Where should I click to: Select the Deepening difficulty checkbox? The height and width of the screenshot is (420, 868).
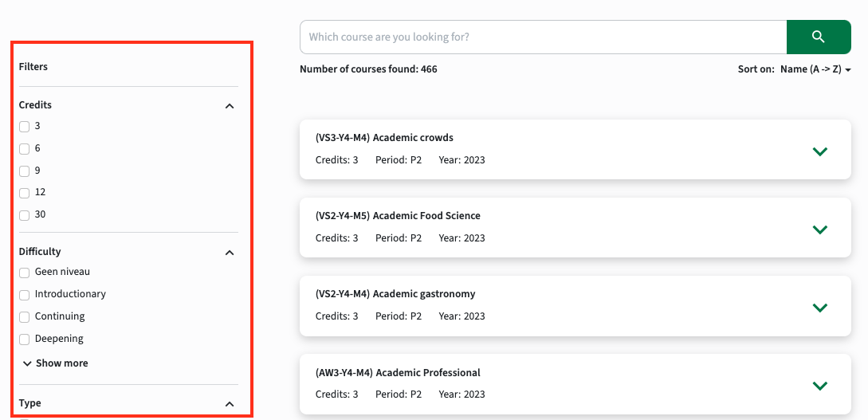click(x=25, y=340)
